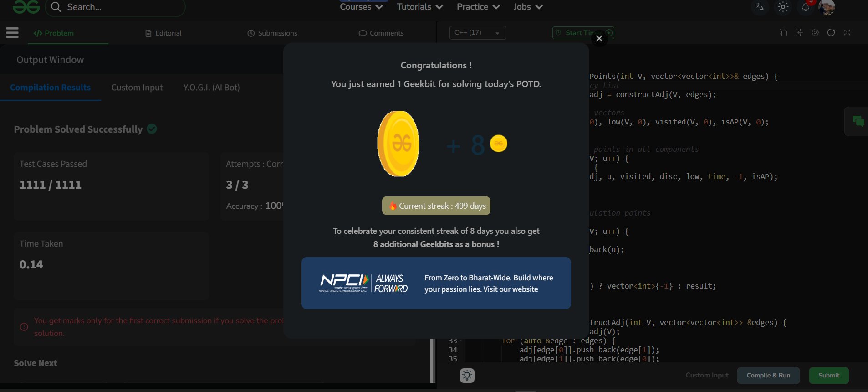This screenshot has width=868, height=392.
Task: Click the Test Cases Passed label
Action: point(53,164)
